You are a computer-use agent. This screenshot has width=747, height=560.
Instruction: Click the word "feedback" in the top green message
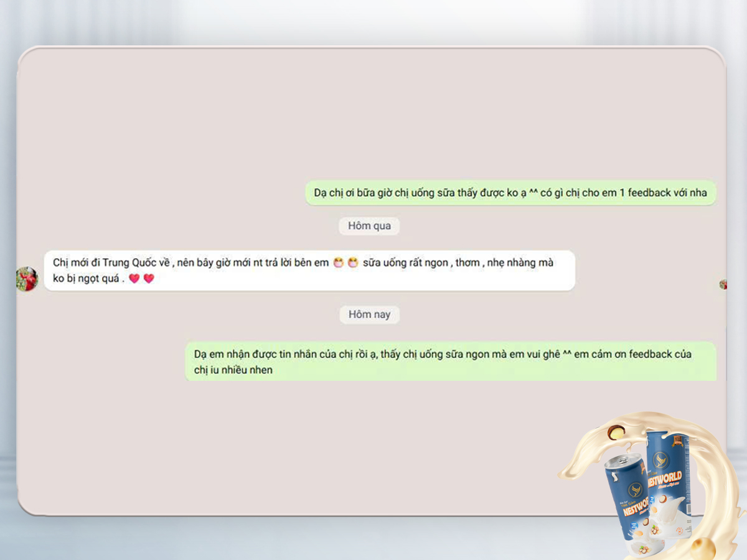[648, 193]
